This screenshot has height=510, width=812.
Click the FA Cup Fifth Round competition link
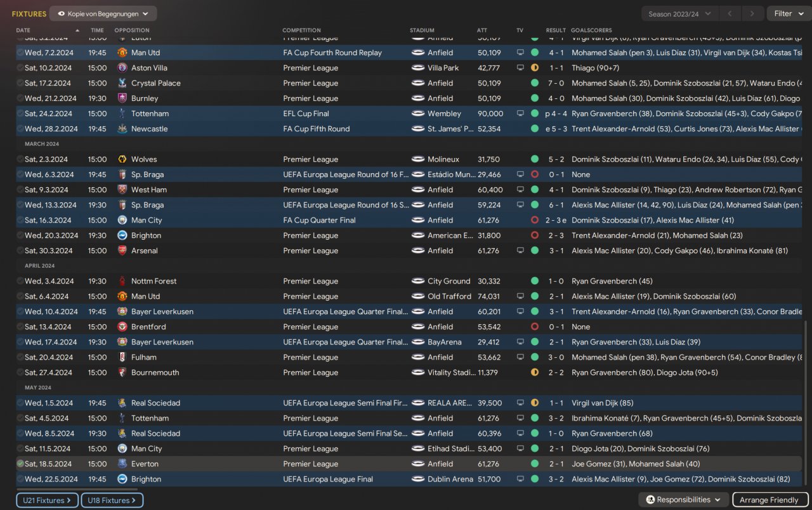point(317,129)
